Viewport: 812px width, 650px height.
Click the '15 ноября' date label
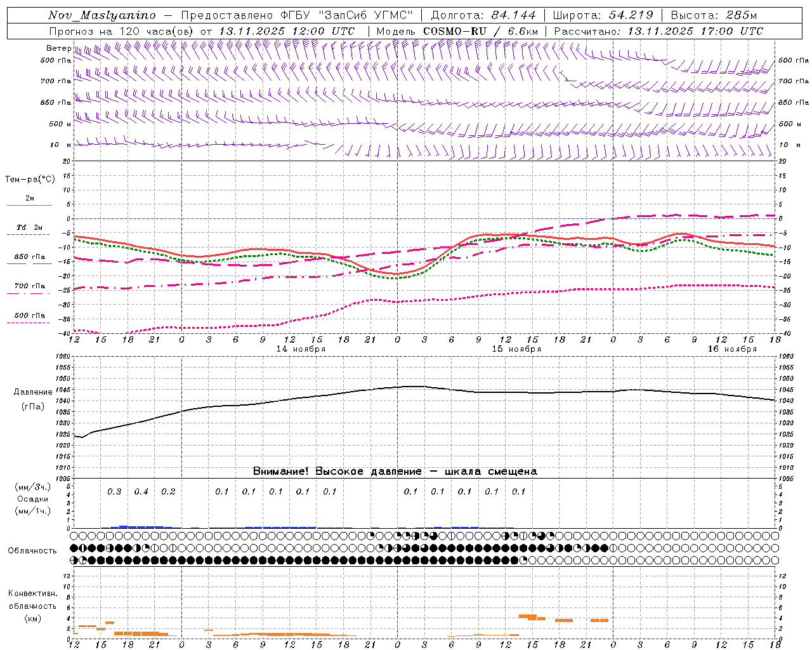coord(516,349)
